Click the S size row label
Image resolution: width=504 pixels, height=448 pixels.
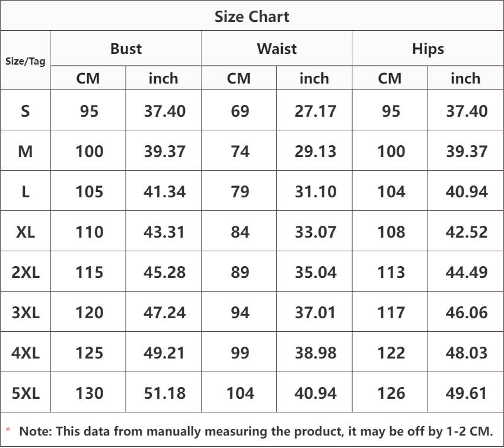[25, 111]
